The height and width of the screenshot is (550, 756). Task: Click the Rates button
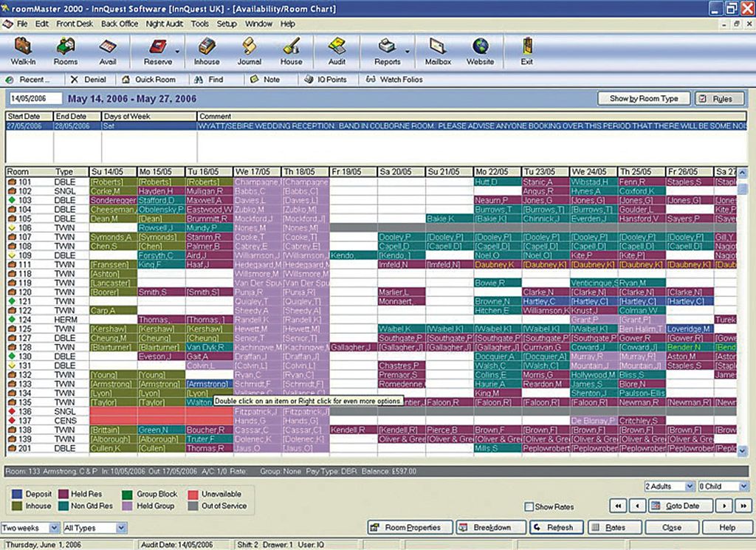(x=614, y=528)
